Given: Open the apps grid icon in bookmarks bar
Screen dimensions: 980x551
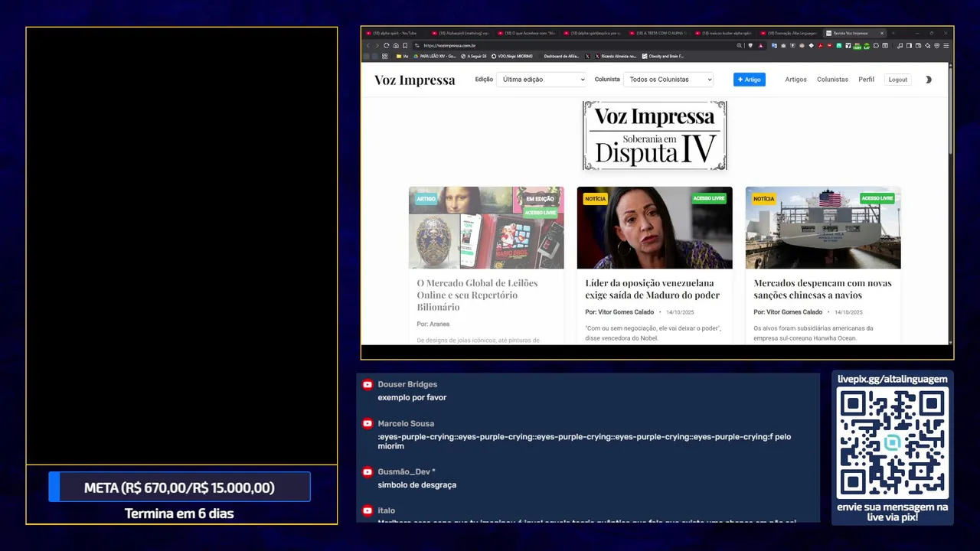Looking at the screenshot, I should click(384, 57).
